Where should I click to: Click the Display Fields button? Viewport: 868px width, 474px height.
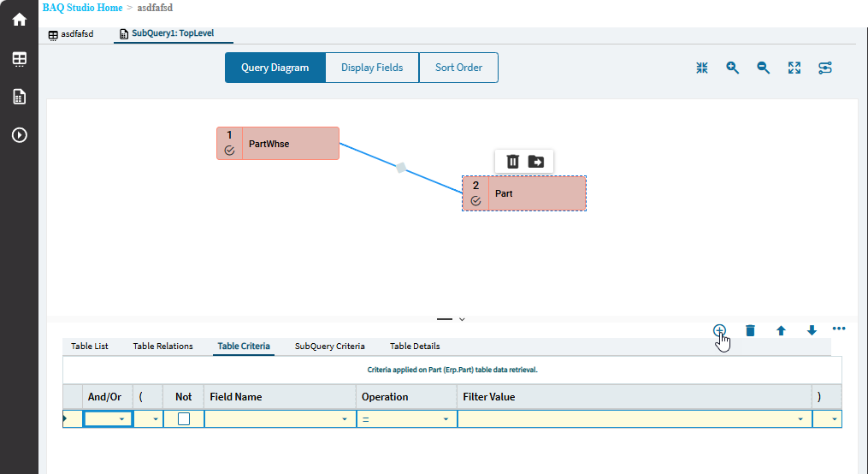[x=372, y=68]
